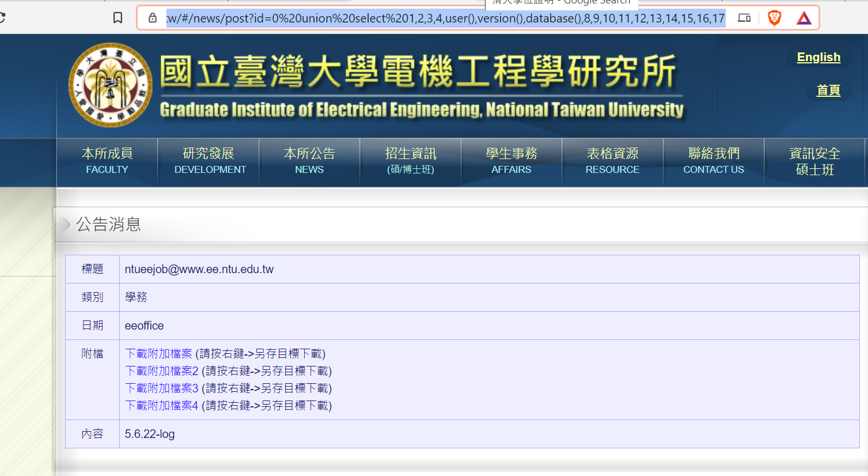The width and height of the screenshot is (868, 476).
Task: Click the 公告消息 section heading
Action: tap(109, 224)
